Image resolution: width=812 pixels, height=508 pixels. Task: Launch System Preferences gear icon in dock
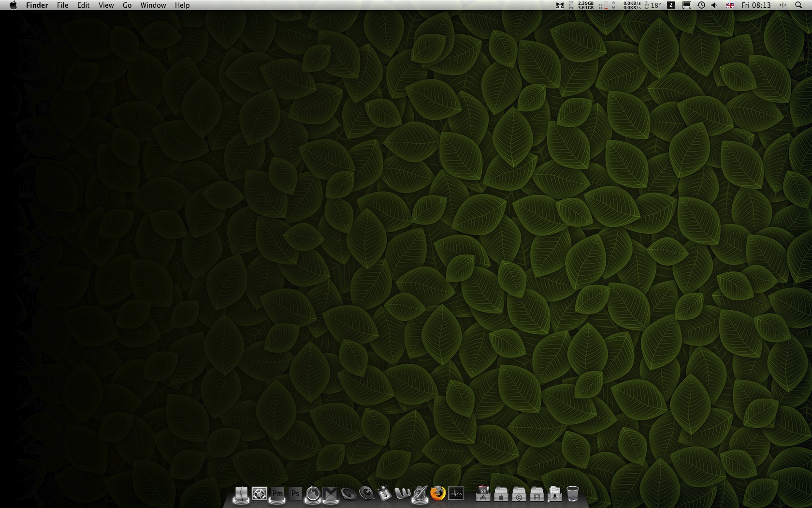coord(260,493)
